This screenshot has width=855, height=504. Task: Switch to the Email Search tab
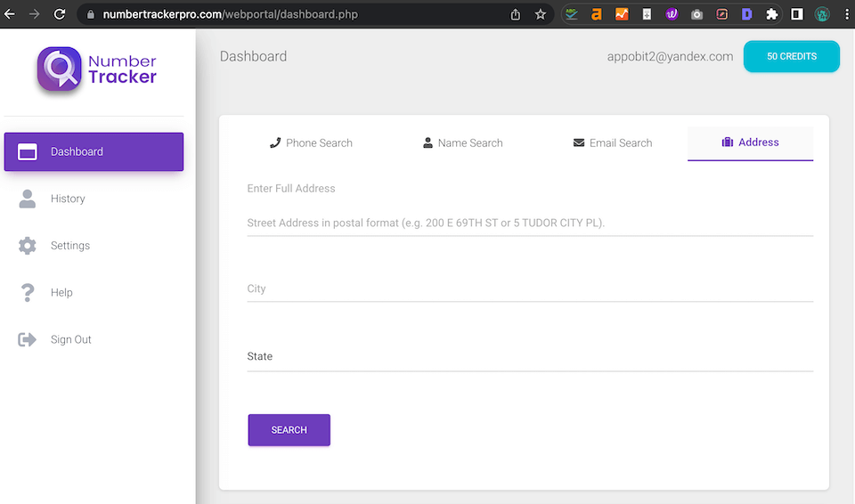point(613,142)
